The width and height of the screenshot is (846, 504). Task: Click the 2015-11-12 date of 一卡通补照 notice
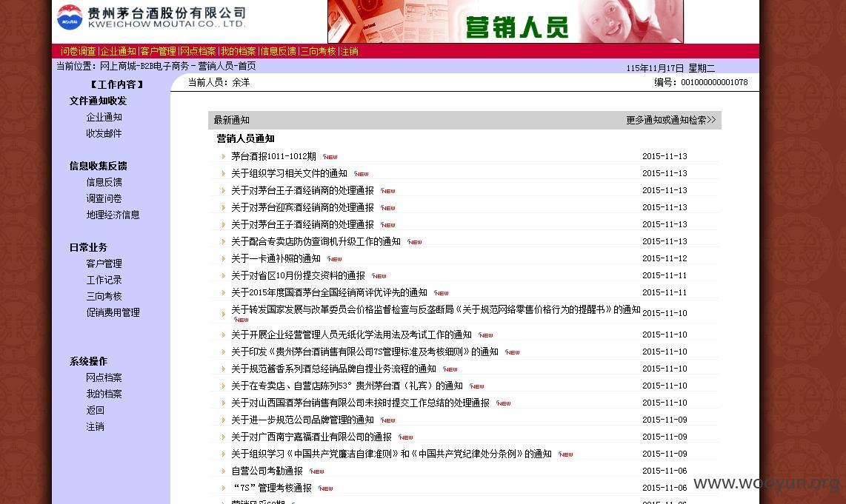coord(665,259)
